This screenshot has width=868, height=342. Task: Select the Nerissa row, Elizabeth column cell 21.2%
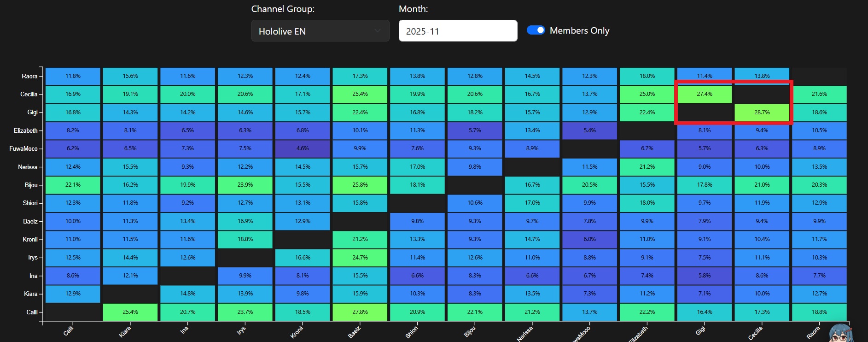(647, 167)
